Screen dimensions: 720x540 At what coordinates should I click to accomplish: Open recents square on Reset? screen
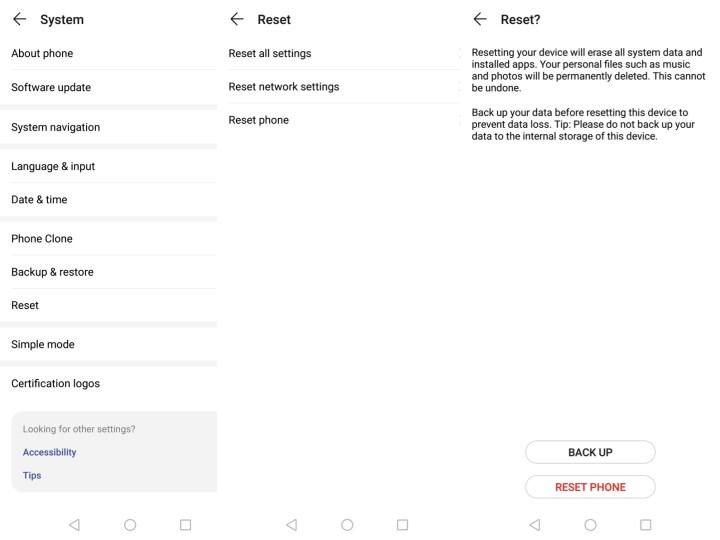click(645, 524)
